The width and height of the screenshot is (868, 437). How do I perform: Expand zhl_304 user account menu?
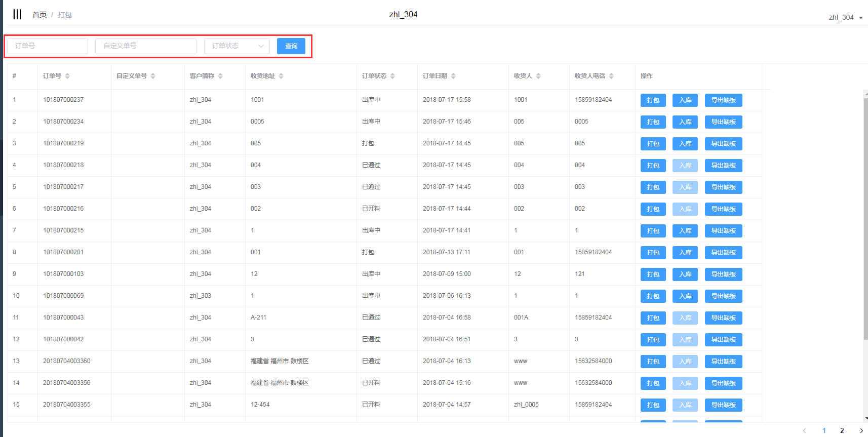pyautogui.click(x=845, y=17)
